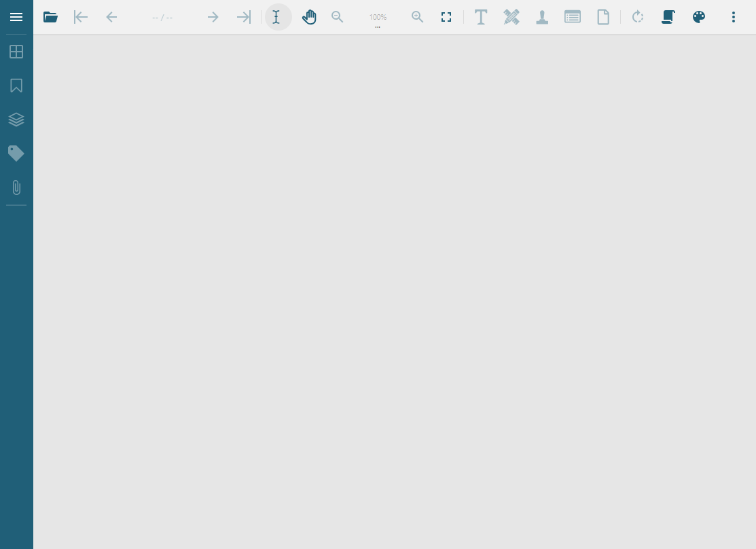Viewport: 756px width, 549px height.
Task: Jump to the last page
Action: click(243, 17)
